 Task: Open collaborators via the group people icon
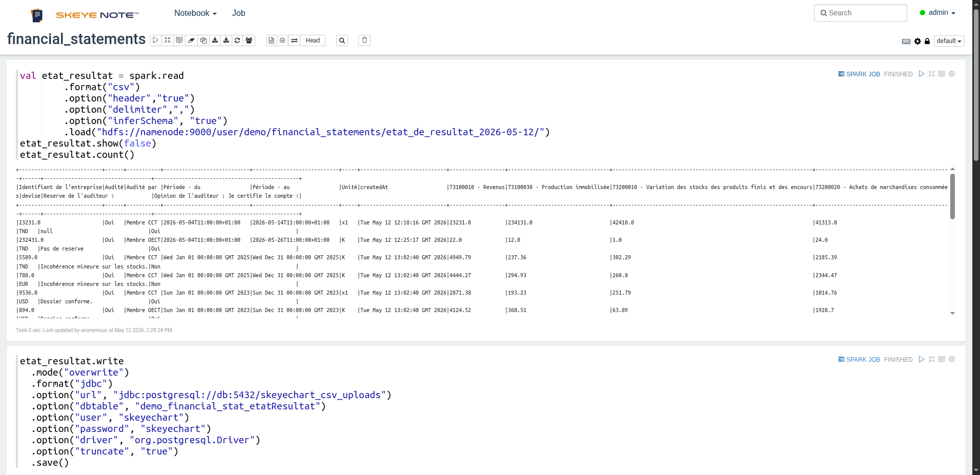coord(249,40)
